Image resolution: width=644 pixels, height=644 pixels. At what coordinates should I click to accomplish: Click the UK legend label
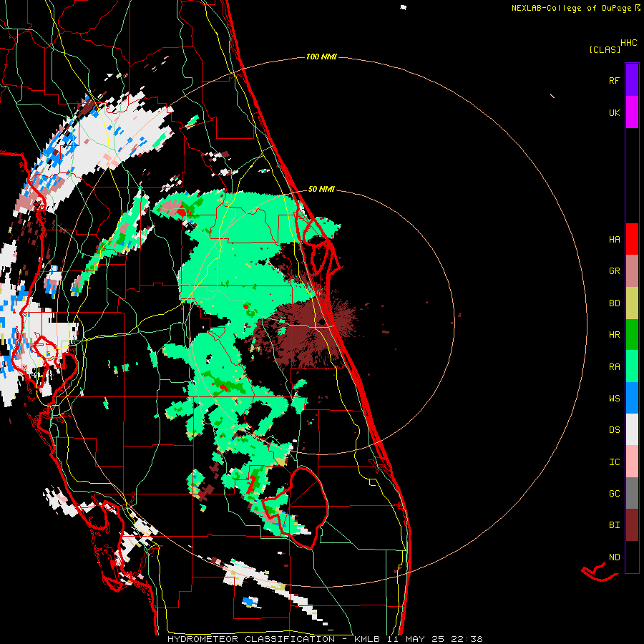pyautogui.click(x=614, y=113)
